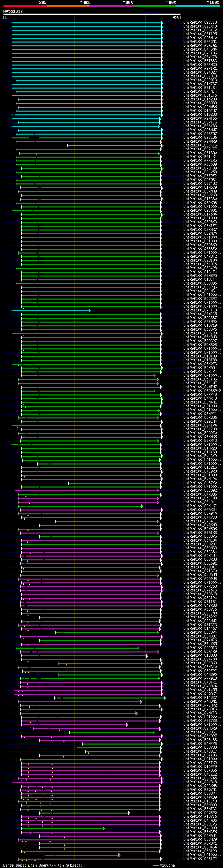This screenshot has height=868, width=223.
Task: Click the short cyan bar for UniRef100_B4FTK3
Action: click(51, 310)
